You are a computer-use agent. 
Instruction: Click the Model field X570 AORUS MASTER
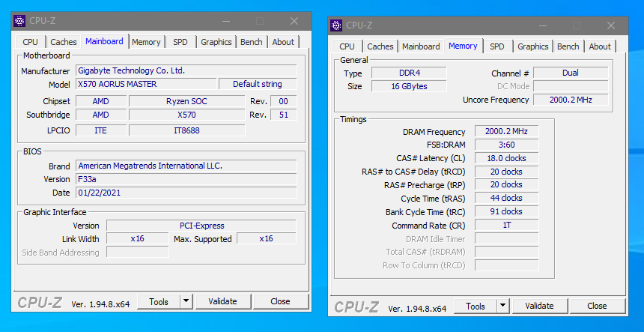(146, 84)
